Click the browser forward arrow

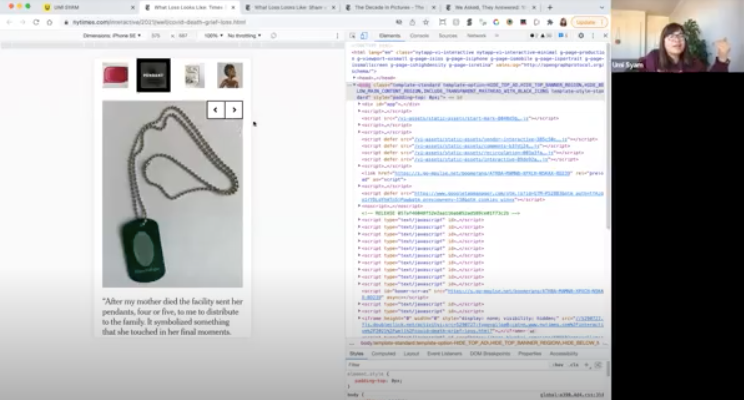(22, 22)
